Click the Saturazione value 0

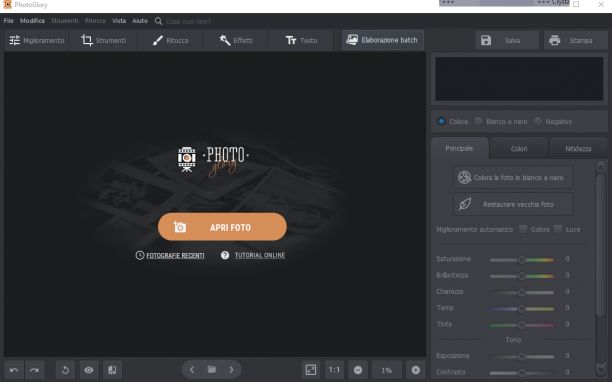(x=567, y=259)
